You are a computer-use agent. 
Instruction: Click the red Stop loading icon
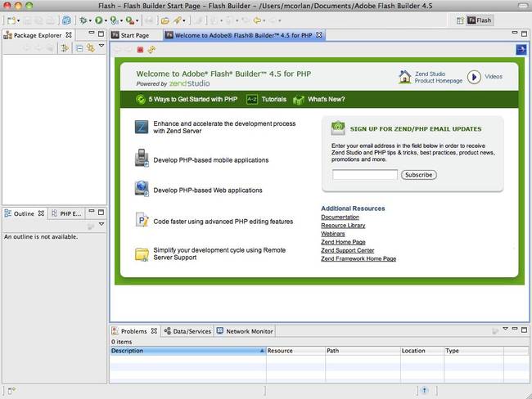click(140, 50)
